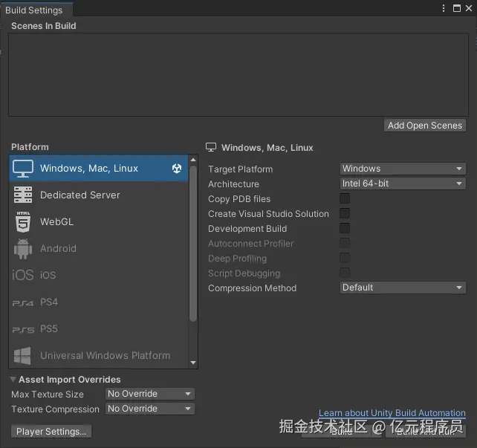Image resolution: width=477 pixels, height=448 pixels.
Task: Select the Android robot icon
Action: point(23,249)
